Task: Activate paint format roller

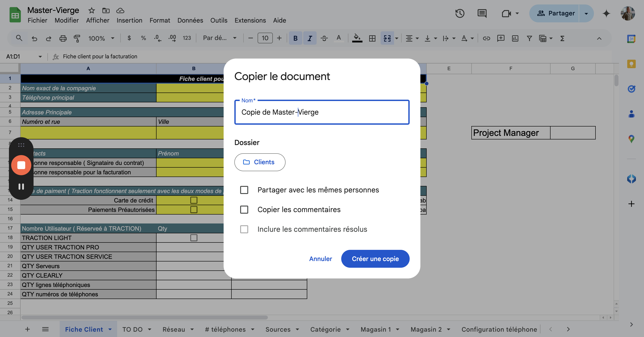Action: pos(77,38)
